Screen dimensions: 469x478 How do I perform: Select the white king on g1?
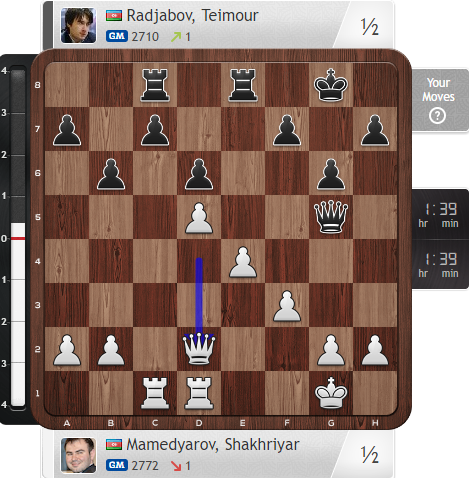[x=331, y=393]
